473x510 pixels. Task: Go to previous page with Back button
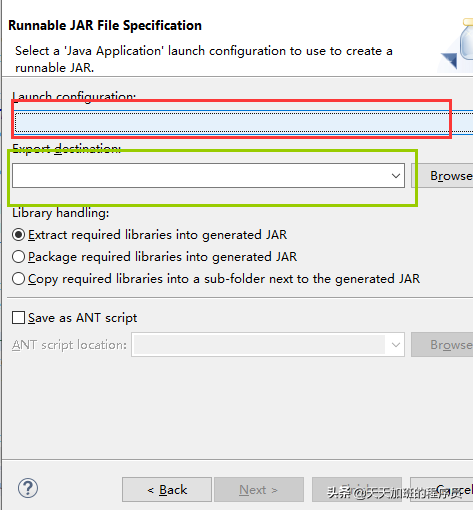tap(167, 490)
